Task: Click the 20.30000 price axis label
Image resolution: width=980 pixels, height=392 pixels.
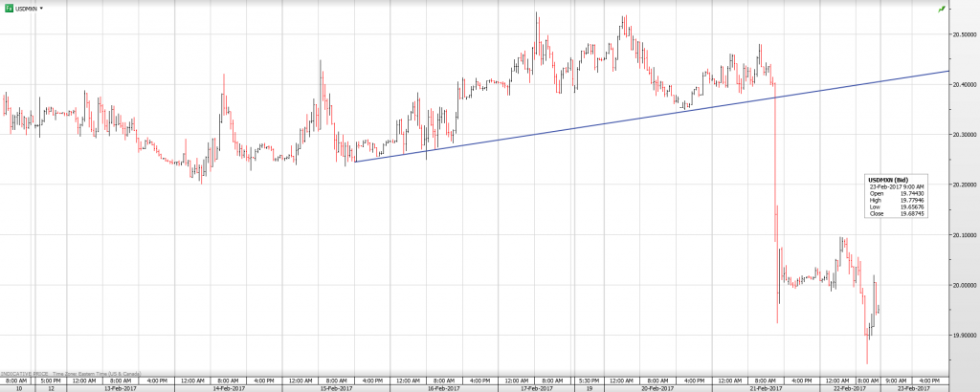Action: point(963,135)
